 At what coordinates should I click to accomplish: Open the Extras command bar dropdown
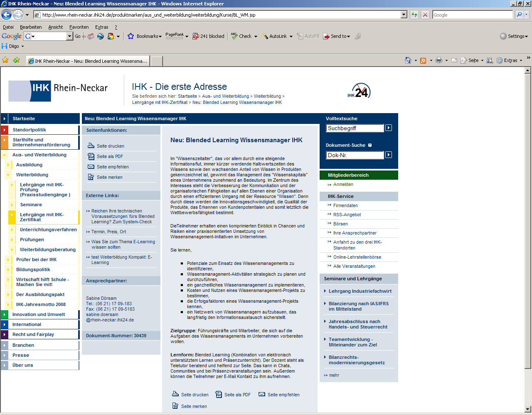pyautogui.click(x=521, y=60)
